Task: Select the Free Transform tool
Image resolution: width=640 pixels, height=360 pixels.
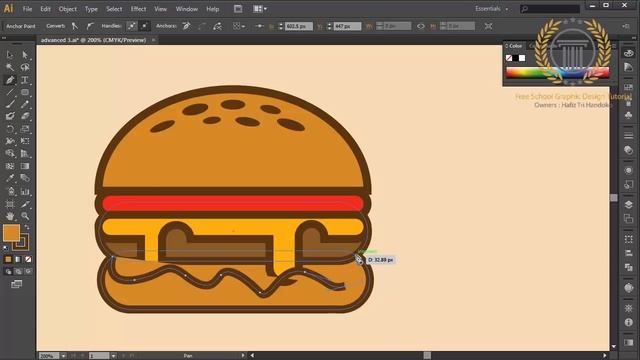Action: [x=25, y=141]
